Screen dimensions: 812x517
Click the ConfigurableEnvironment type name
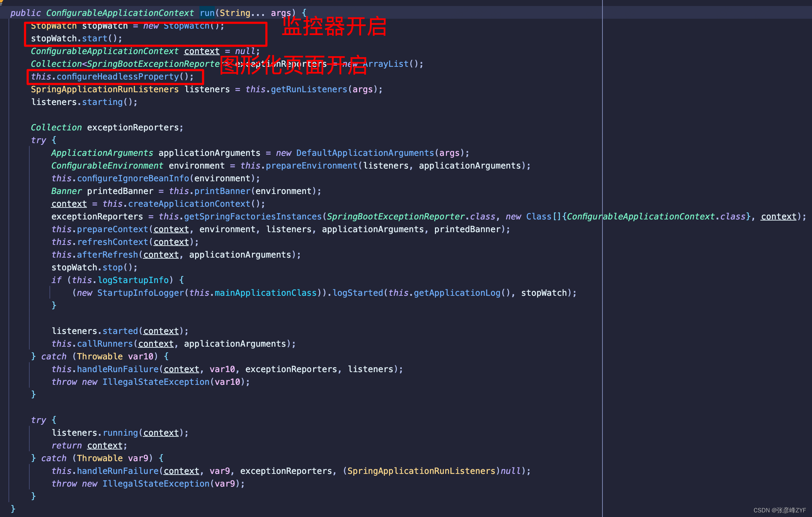[107, 166]
